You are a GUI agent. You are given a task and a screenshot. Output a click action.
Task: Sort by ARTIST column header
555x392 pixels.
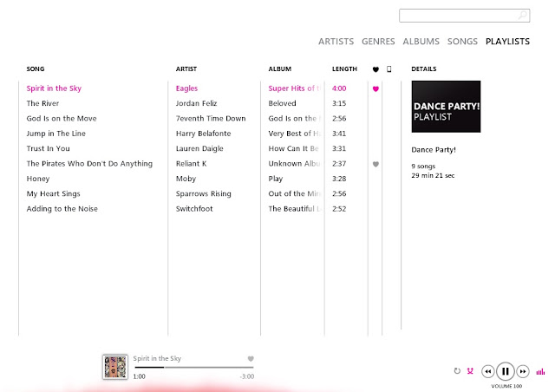click(186, 69)
